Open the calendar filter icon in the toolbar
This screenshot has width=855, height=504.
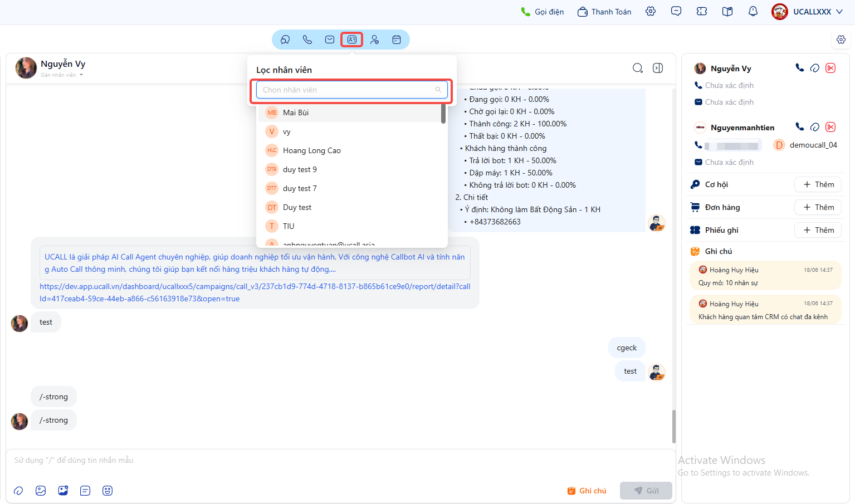point(397,40)
